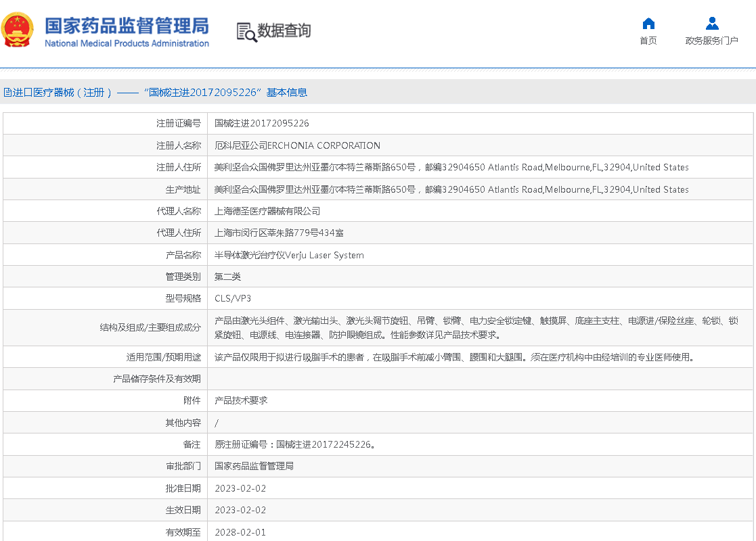Click the 基本信息 section heading text
The height and width of the screenshot is (541, 756).
[x=287, y=93]
